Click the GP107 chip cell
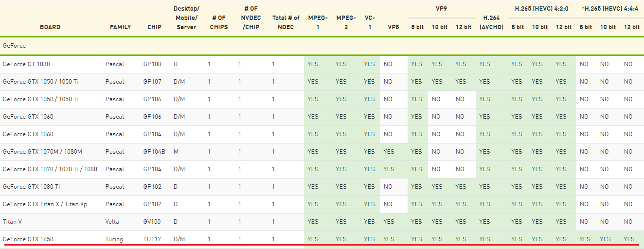Screen dimensions: 644x249 pyautogui.click(x=152, y=82)
